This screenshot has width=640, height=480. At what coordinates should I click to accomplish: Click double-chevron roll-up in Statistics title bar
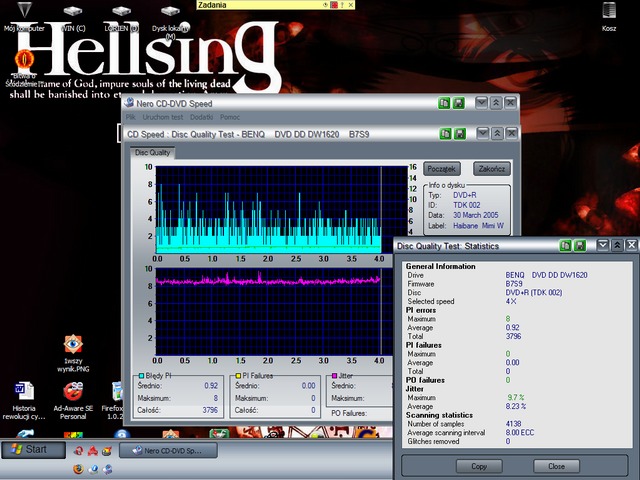point(617,245)
